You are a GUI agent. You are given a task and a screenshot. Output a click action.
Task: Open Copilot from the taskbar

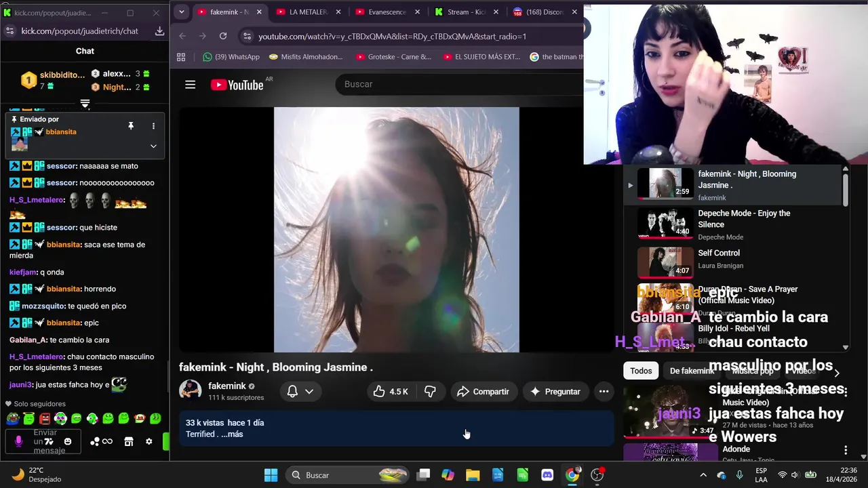[448, 475]
